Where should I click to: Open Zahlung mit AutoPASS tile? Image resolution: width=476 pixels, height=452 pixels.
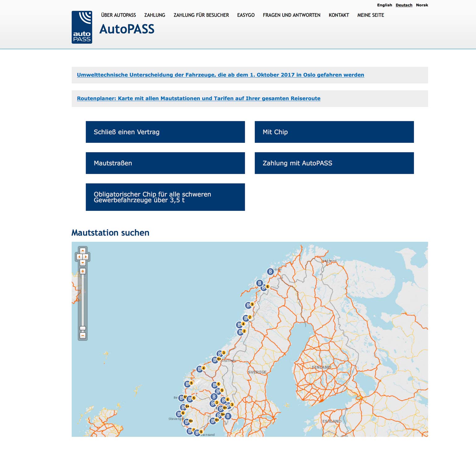(x=334, y=163)
